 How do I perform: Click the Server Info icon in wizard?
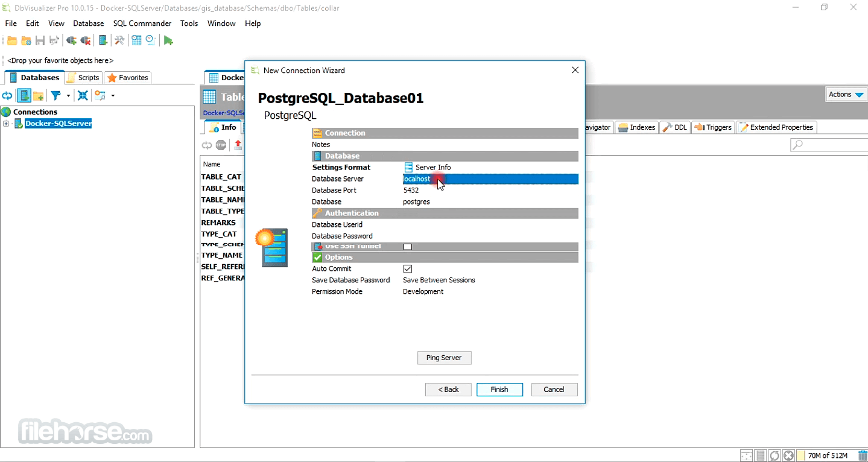(408, 167)
